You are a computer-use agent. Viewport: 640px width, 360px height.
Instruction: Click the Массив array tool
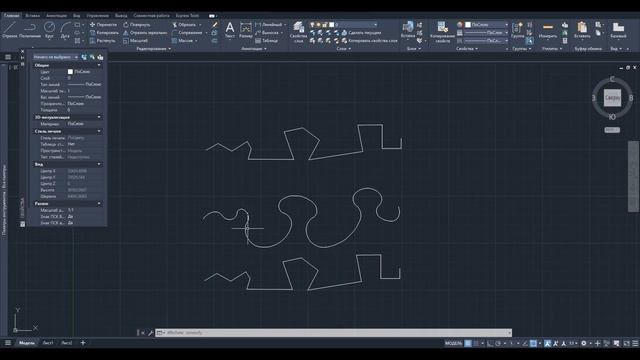pyautogui.click(x=182, y=41)
